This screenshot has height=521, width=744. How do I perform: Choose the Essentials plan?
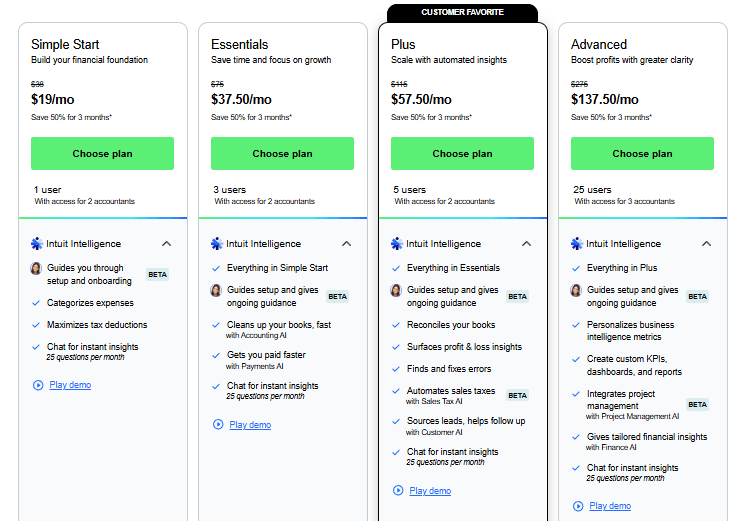282,153
